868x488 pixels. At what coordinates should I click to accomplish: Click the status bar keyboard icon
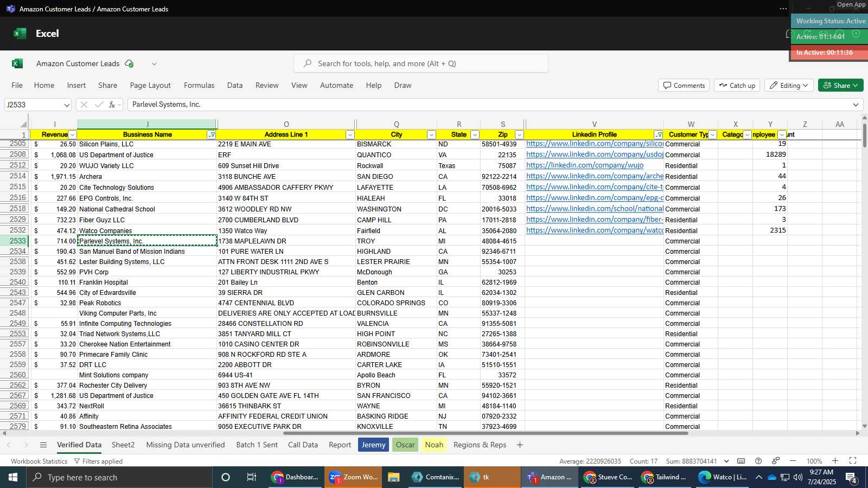click(x=741, y=461)
